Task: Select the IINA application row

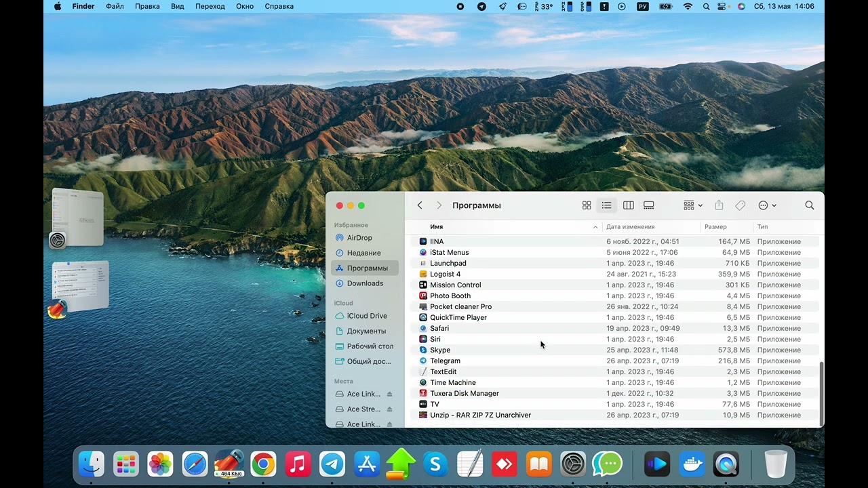Action: (x=614, y=241)
